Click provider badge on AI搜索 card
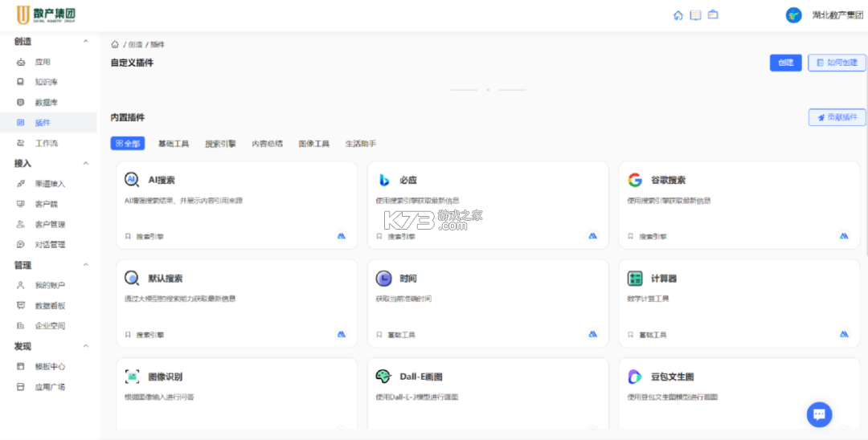 point(342,236)
